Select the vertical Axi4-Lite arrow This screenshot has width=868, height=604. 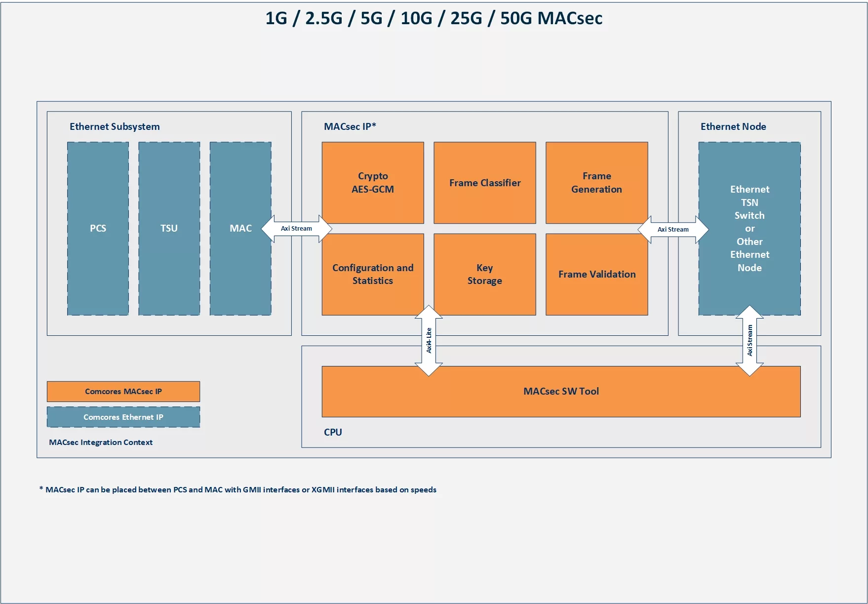click(429, 340)
